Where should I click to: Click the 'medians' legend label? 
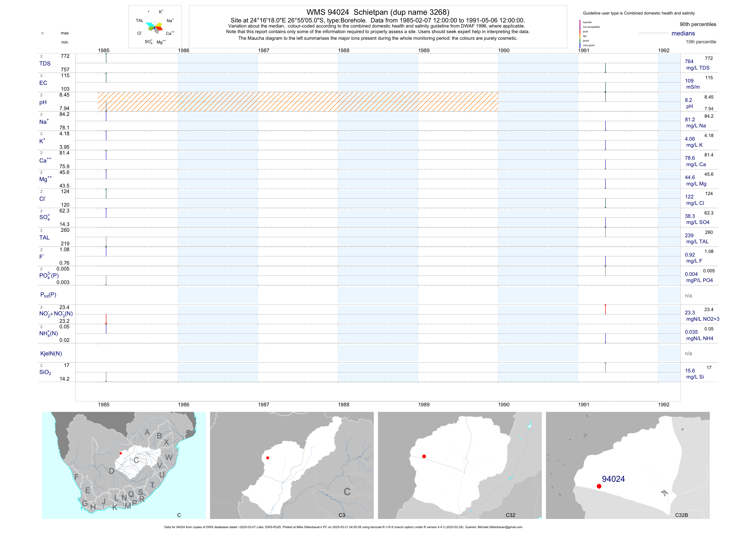click(683, 33)
